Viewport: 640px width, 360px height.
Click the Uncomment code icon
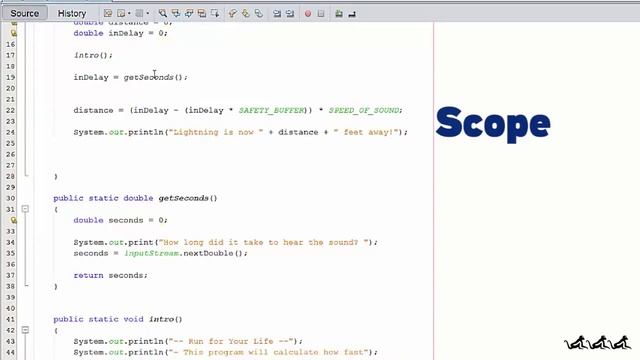coord(352,13)
